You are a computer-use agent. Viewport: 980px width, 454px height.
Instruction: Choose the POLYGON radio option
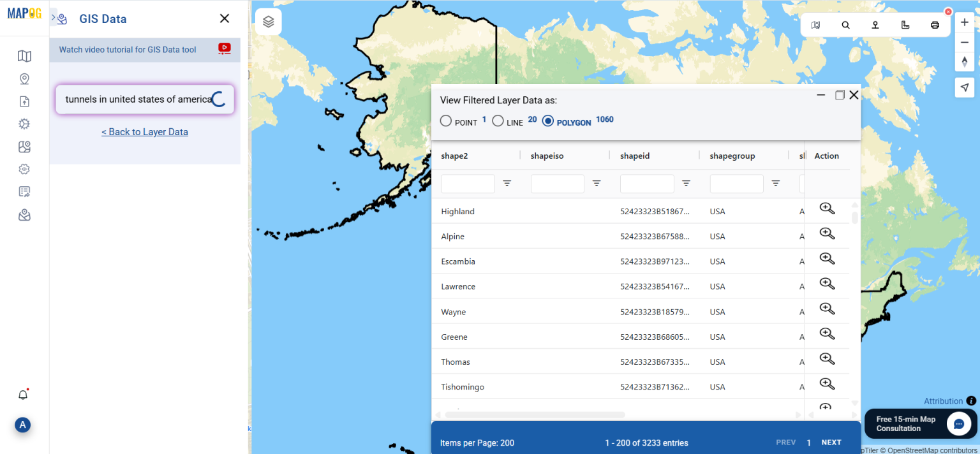[x=548, y=121]
